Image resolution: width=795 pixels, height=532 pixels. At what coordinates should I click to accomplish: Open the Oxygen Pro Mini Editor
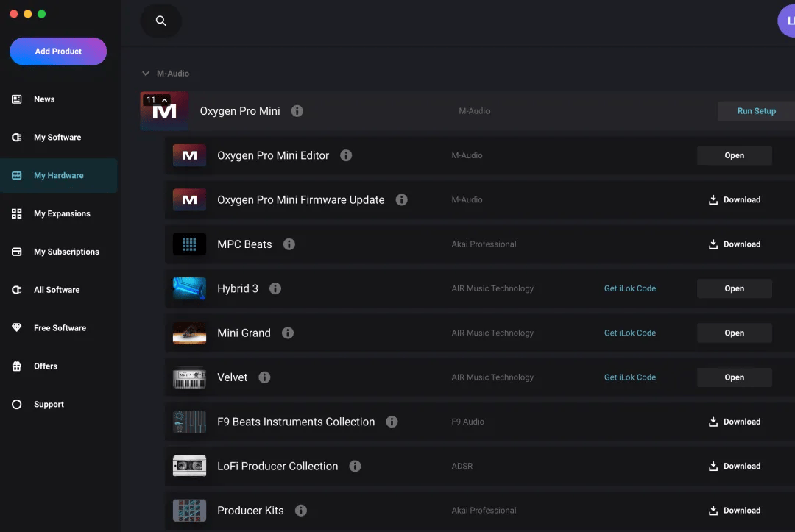[734, 155]
